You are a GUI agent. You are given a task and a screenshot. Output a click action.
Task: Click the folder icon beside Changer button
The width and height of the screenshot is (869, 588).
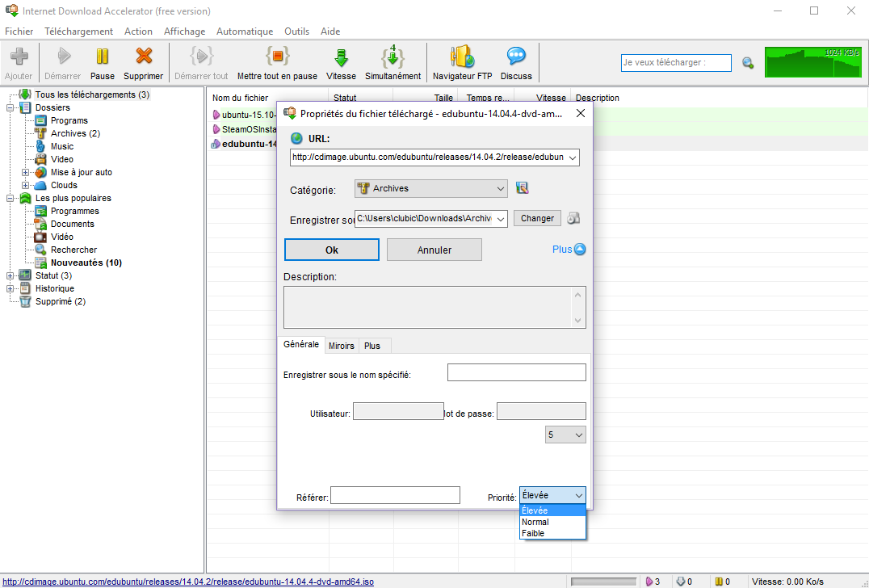tap(573, 218)
